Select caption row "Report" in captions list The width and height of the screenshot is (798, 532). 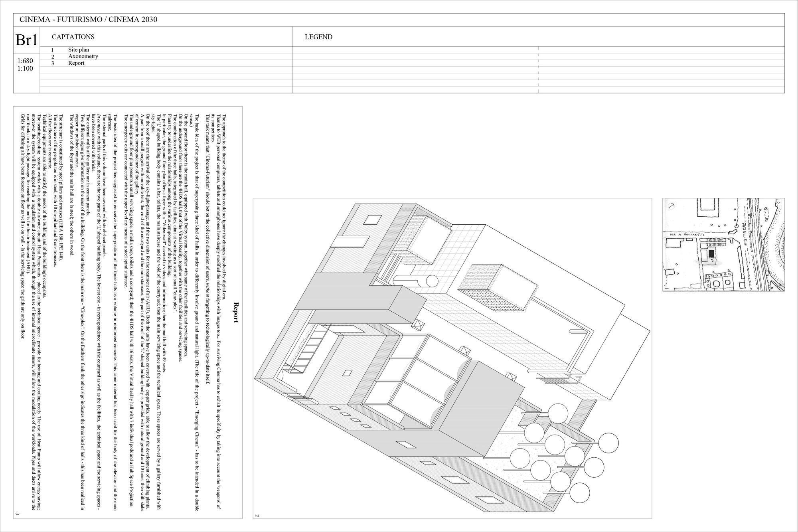coord(76,63)
